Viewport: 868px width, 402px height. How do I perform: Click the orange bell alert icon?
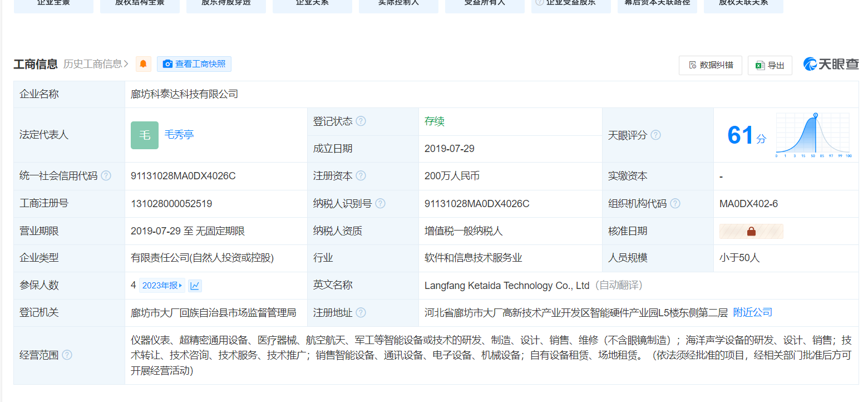(144, 64)
